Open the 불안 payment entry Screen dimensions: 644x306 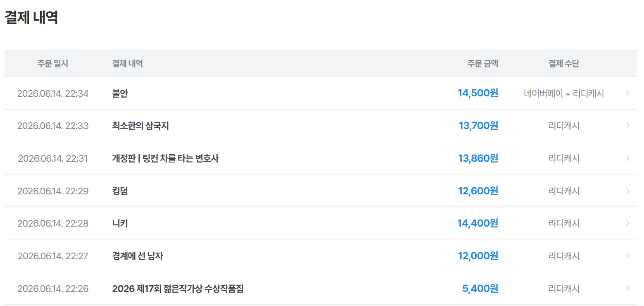pos(120,93)
